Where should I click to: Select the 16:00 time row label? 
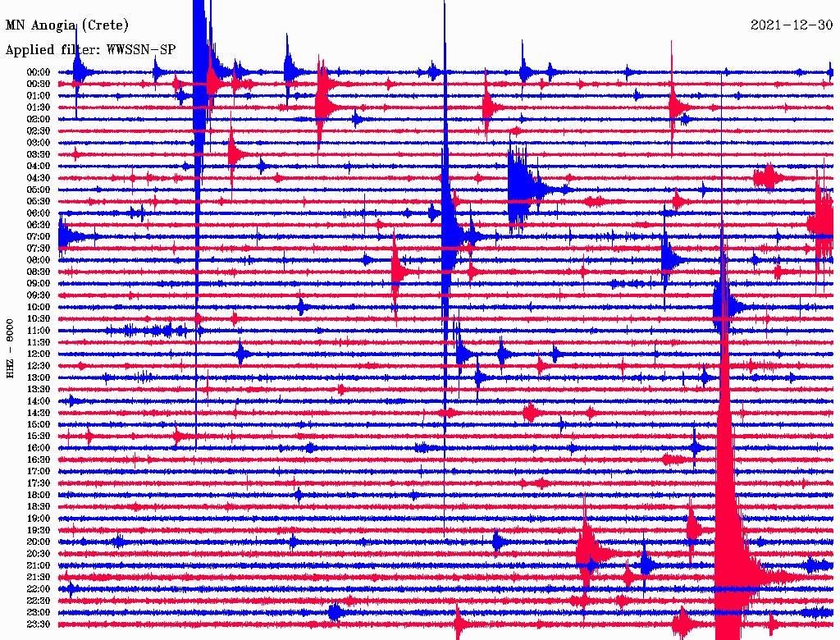39,448
